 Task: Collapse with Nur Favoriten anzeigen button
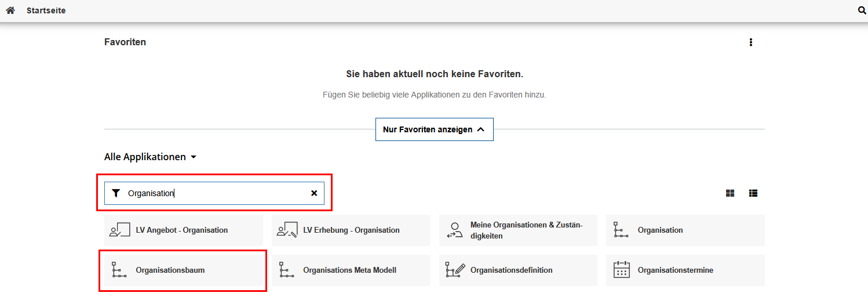434,129
